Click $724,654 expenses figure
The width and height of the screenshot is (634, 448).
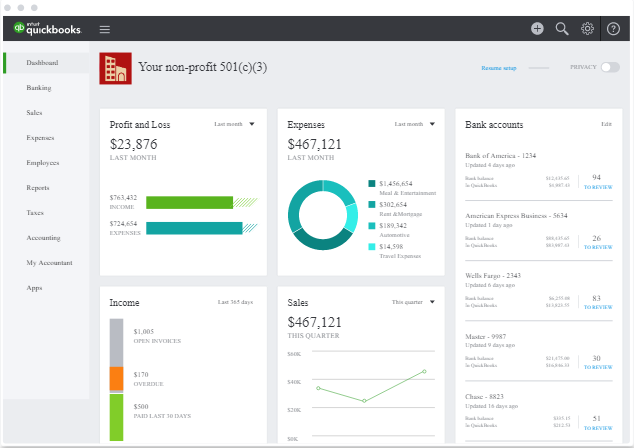(x=123, y=224)
